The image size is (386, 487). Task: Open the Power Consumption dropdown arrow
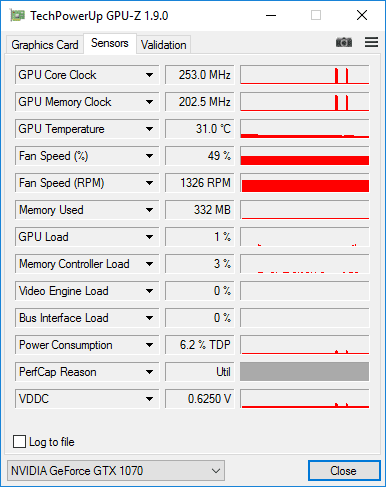click(149, 345)
